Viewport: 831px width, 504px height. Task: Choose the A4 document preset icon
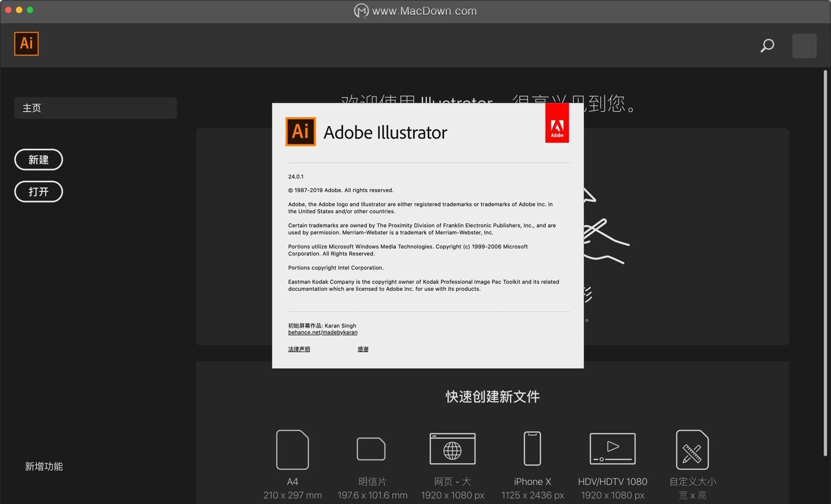pyautogui.click(x=293, y=450)
